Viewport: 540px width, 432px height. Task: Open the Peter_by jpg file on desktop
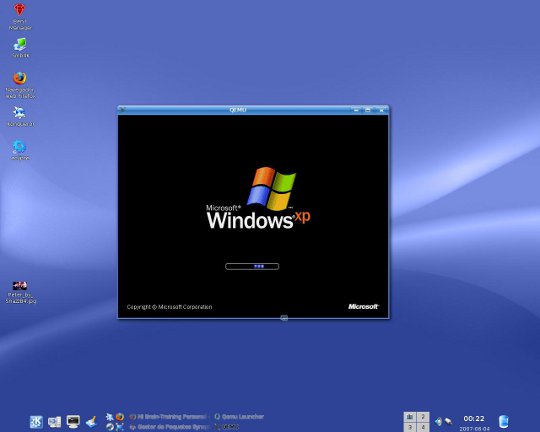coord(20,286)
